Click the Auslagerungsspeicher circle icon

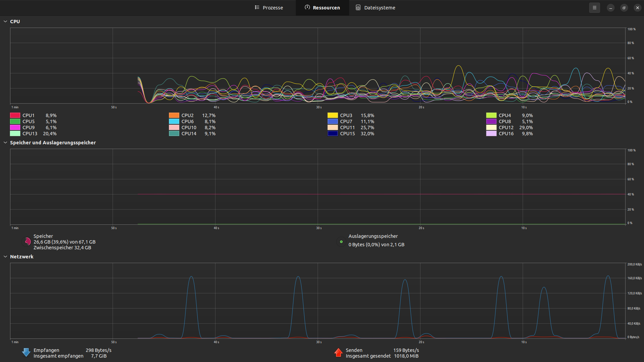tap(341, 242)
